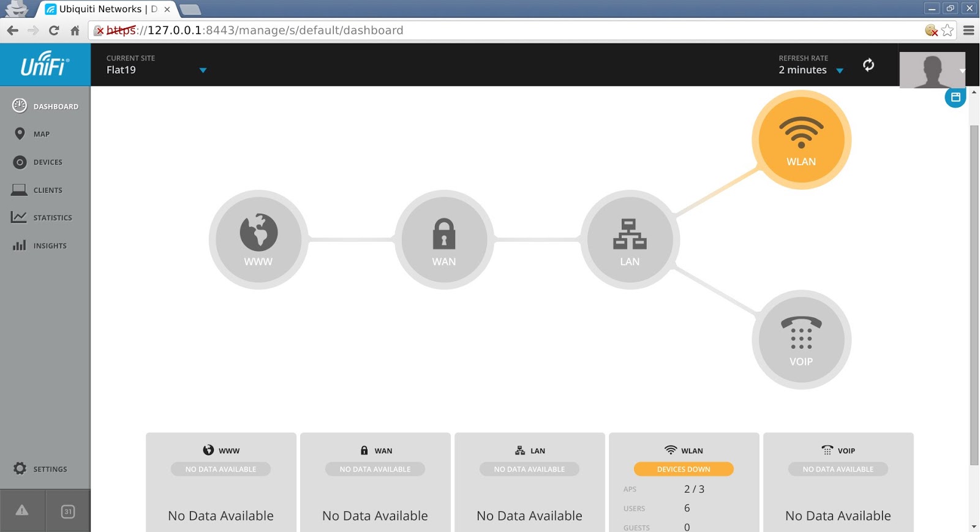The image size is (980, 532).
Task: Click the blue properties panel icon
Action: [x=956, y=97]
